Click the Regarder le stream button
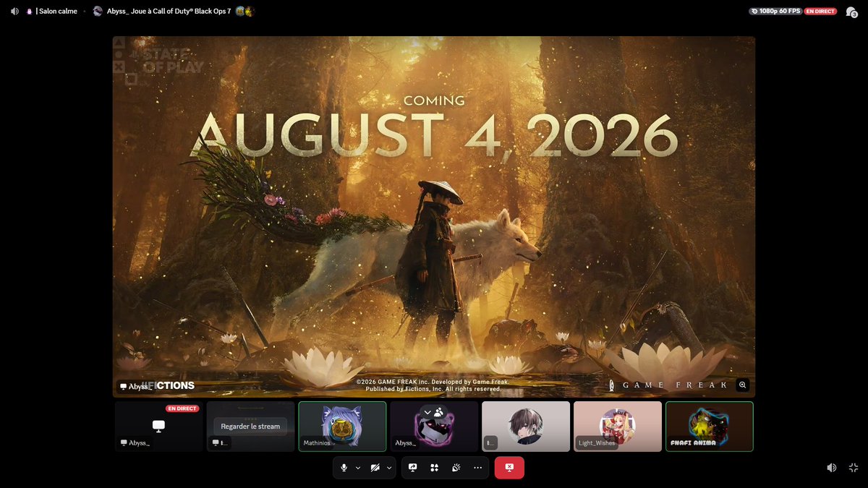The width and height of the screenshot is (868, 488). coord(250,427)
